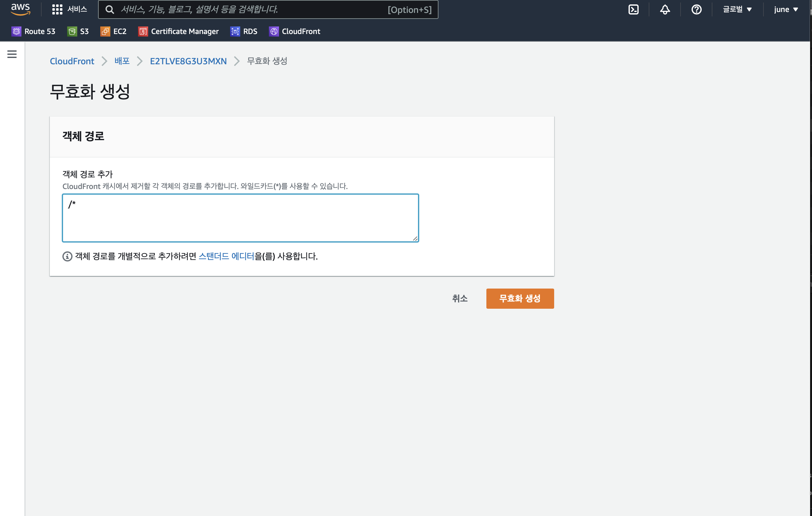Open the hamburger side navigation menu
The height and width of the screenshot is (516, 812).
click(x=12, y=54)
